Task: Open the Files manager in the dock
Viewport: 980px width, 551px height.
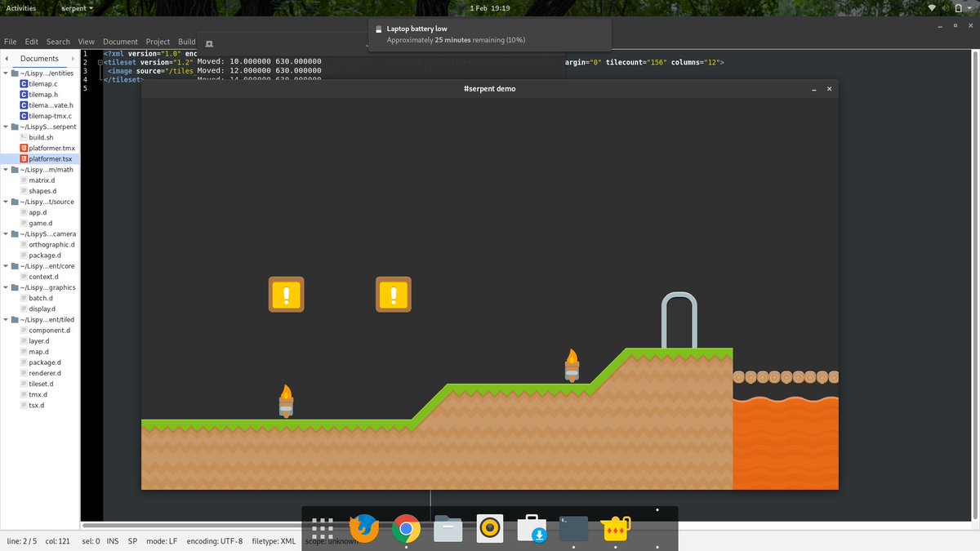Action: [x=448, y=529]
